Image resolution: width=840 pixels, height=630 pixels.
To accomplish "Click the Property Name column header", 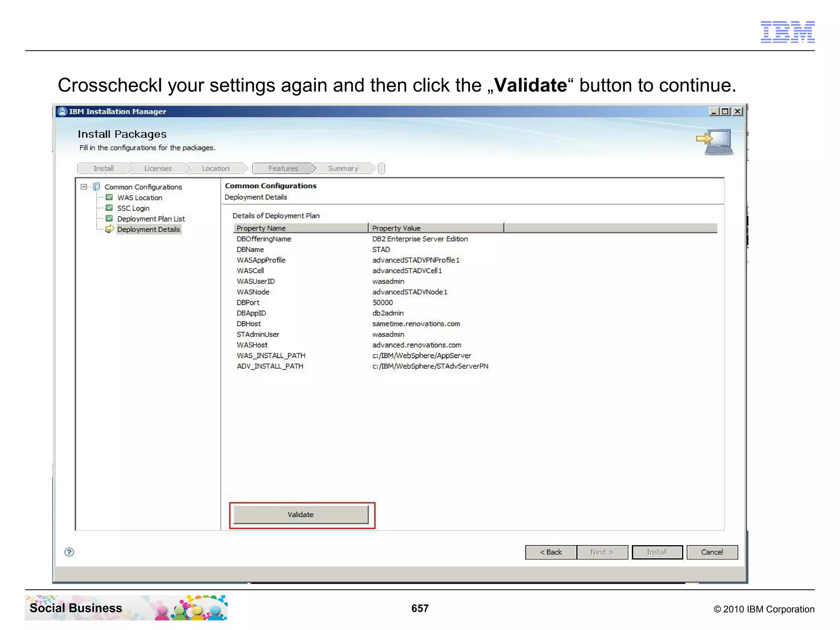I will (301, 228).
